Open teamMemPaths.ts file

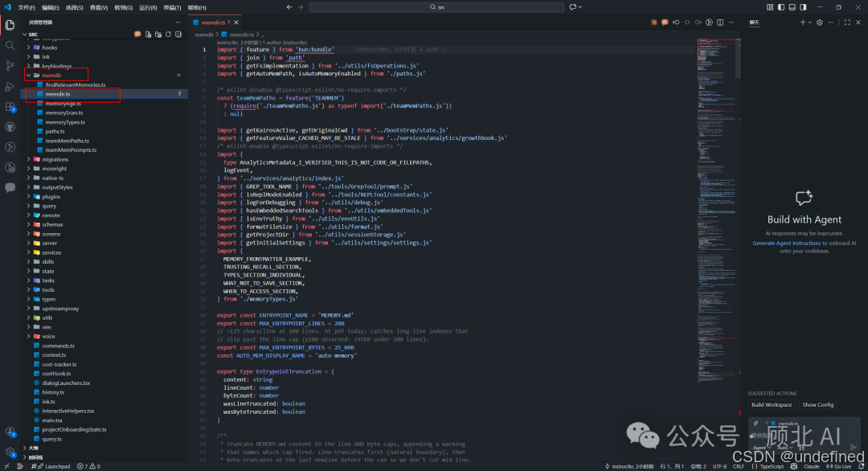67,141
